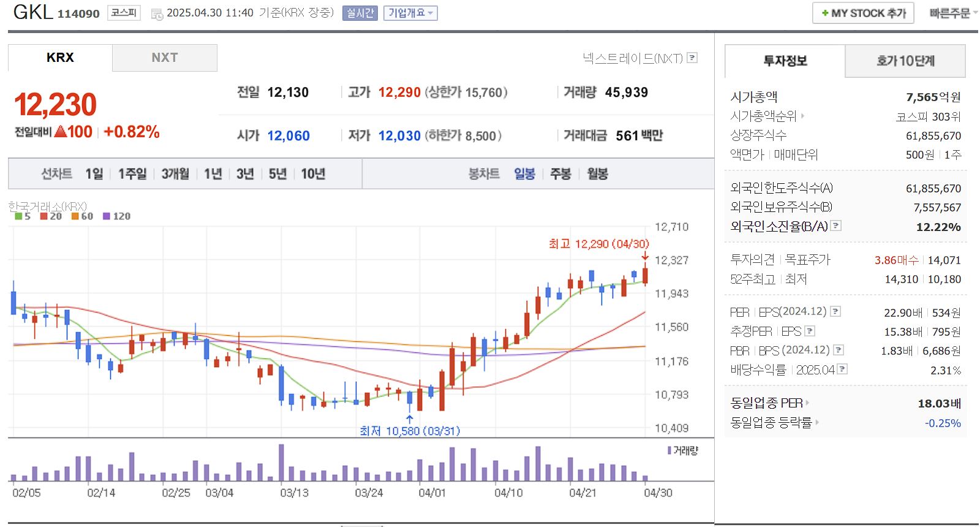Click the current price 12,230
The height and width of the screenshot is (527, 980).
coord(55,105)
